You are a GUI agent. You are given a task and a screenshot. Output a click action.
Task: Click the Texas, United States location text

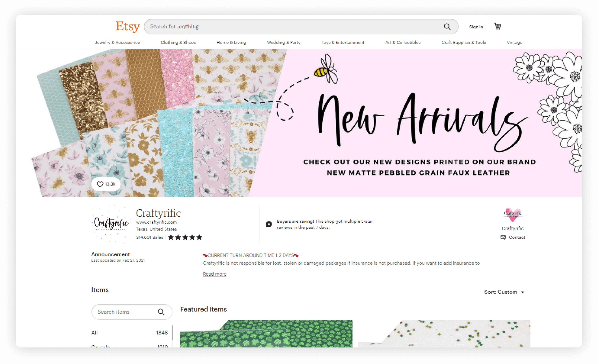click(156, 229)
